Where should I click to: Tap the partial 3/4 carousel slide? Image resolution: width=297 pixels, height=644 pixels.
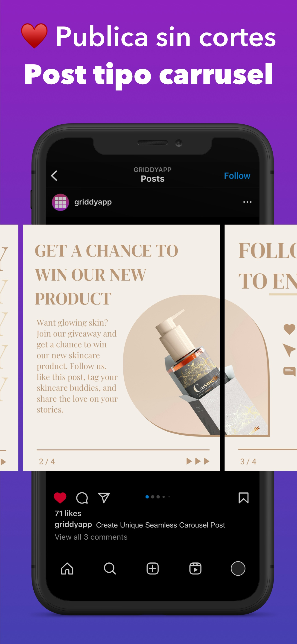[261, 348]
